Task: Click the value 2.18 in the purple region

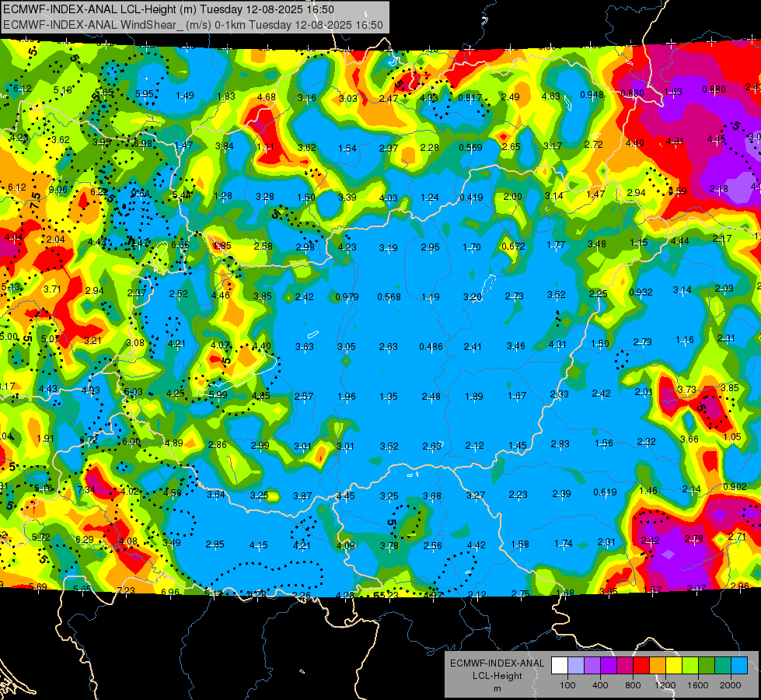Action: coord(718,188)
